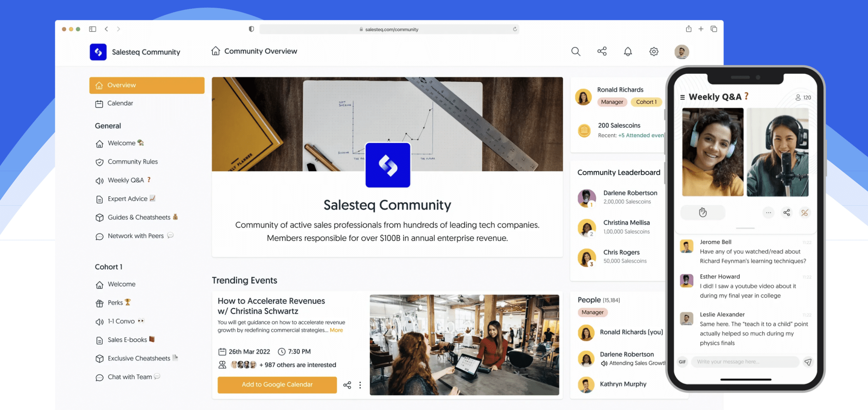Click the left speaker's video tile on phone
The height and width of the screenshot is (410, 868).
pos(713,152)
